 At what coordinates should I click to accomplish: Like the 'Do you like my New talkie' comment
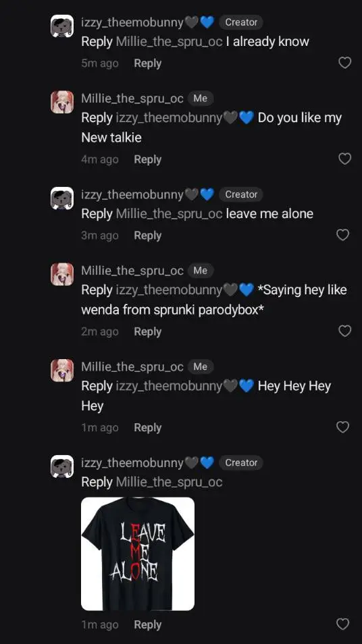tap(344, 159)
